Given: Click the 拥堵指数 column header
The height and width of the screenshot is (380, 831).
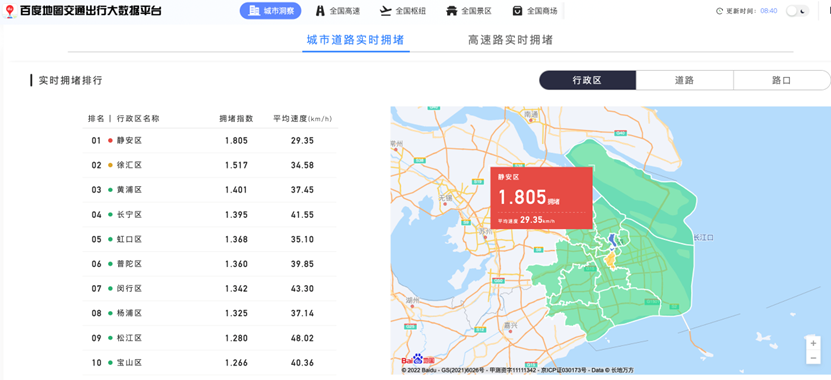Looking at the screenshot, I should click(236, 119).
